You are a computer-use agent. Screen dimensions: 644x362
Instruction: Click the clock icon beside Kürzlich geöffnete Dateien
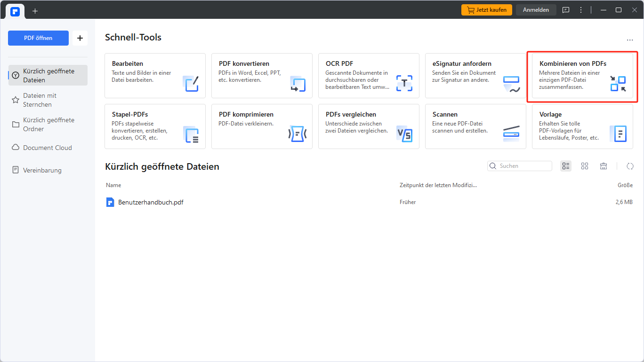click(x=16, y=75)
